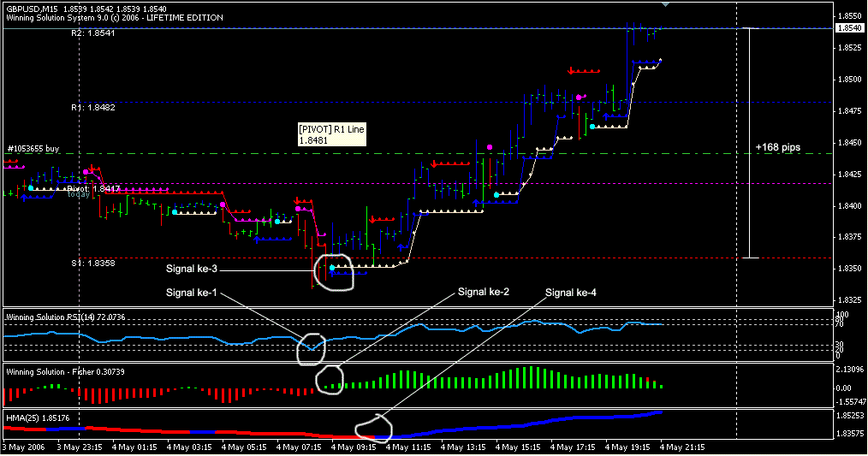The image size is (868, 456).
Task: Click the 4 May 03:15 time label
Action: [189, 447]
